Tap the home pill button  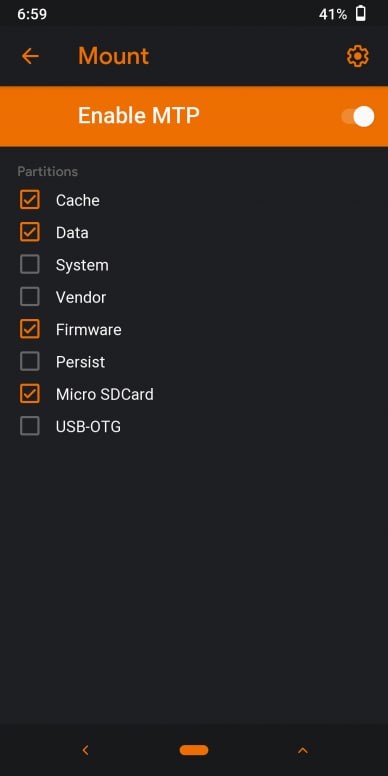click(194, 750)
